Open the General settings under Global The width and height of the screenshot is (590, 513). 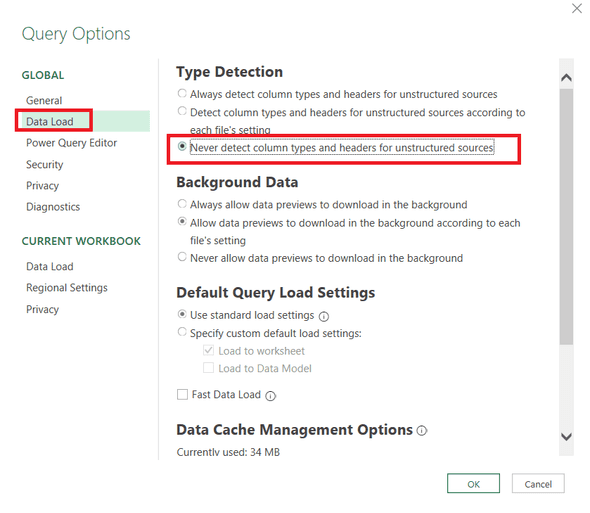(44, 100)
